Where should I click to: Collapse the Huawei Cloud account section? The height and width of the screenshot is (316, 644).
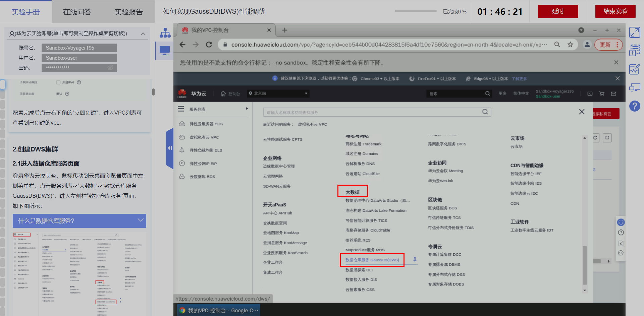143,34
